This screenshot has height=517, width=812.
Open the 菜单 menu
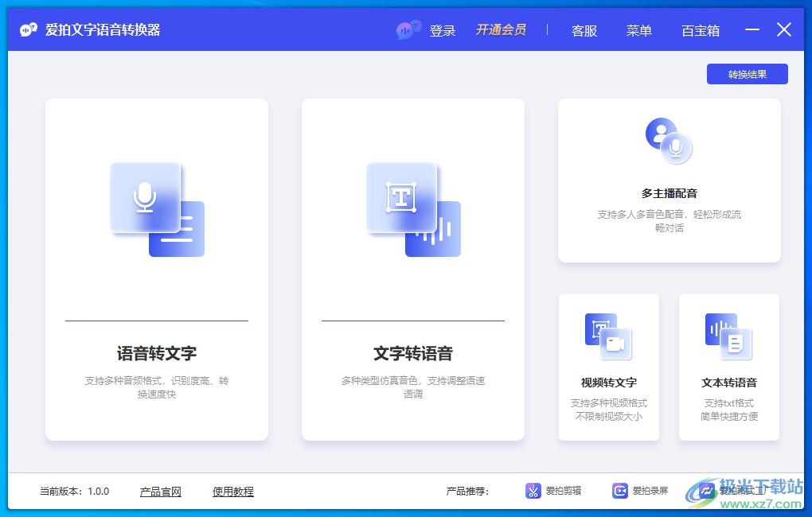point(639,30)
